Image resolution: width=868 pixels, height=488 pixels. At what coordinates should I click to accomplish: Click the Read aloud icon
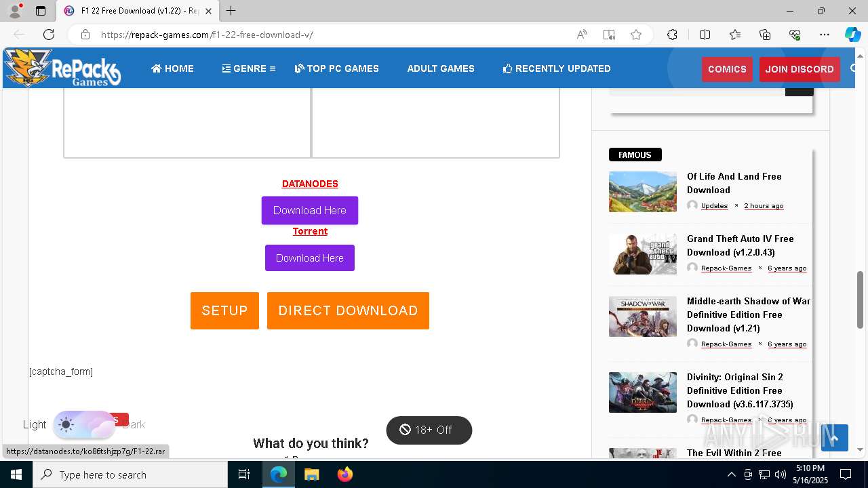coord(582,35)
